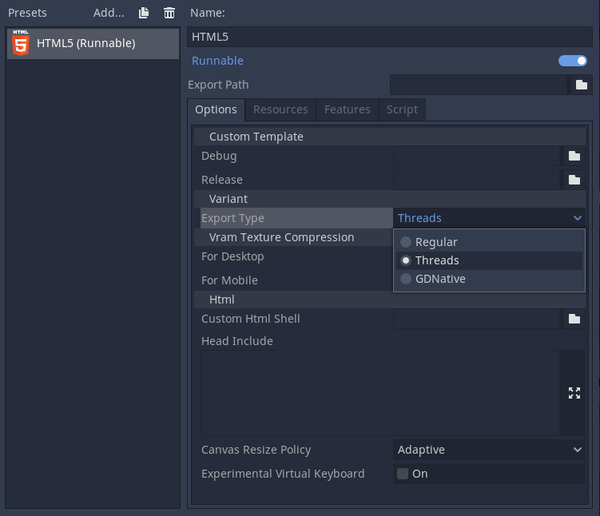Viewport: 600px width, 516px height.
Task: Switch to the Features tab
Action: click(x=347, y=109)
